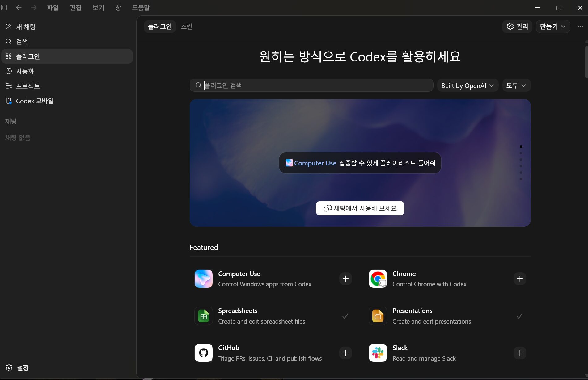Open the Presentations plugin title
Screen dimensions: 588x380
tap(412, 311)
